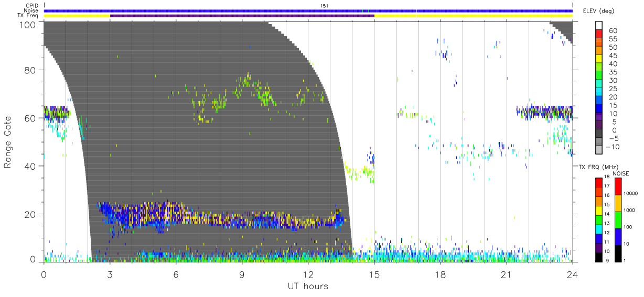644x297 pixels.
Task: Click the NOISE legend title
Action: click(x=621, y=173)
